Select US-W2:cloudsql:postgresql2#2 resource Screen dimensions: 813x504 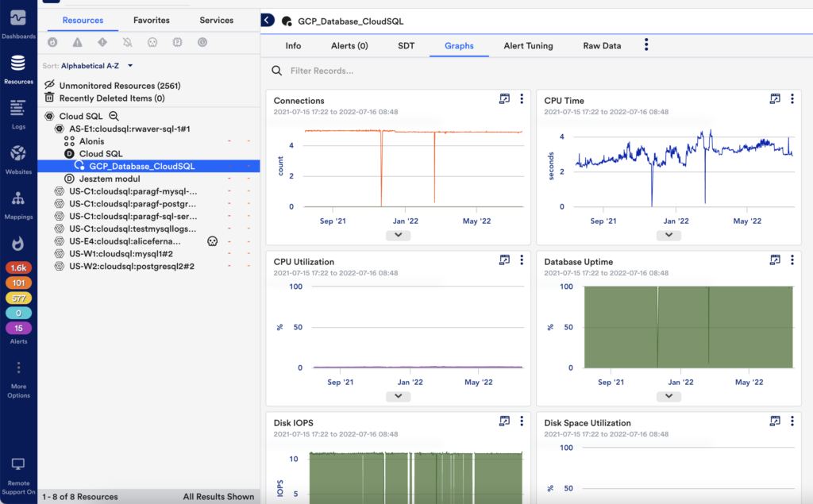tap(132, 266)
